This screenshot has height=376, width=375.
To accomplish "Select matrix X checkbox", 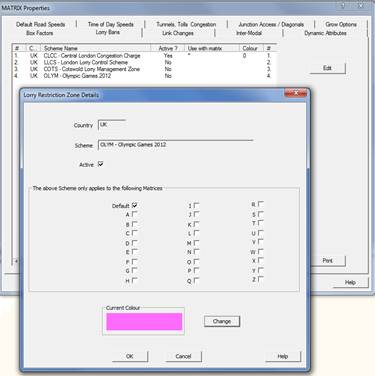I will point(261,260).
